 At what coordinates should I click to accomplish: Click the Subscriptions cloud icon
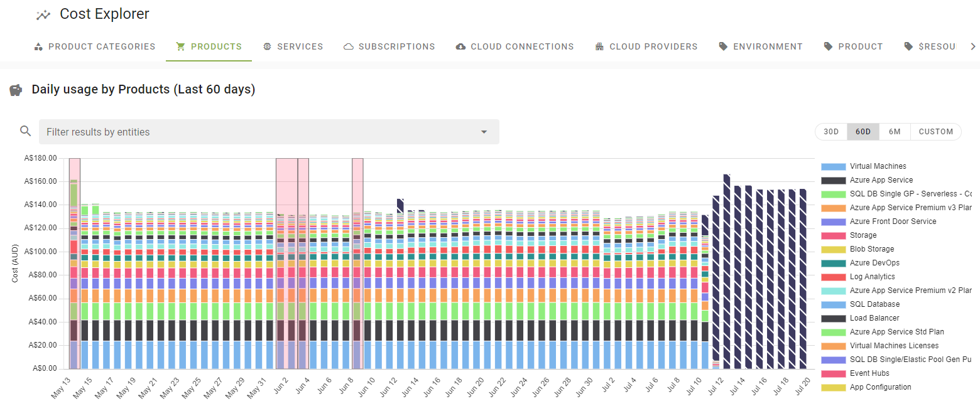(x=349, y=46)
